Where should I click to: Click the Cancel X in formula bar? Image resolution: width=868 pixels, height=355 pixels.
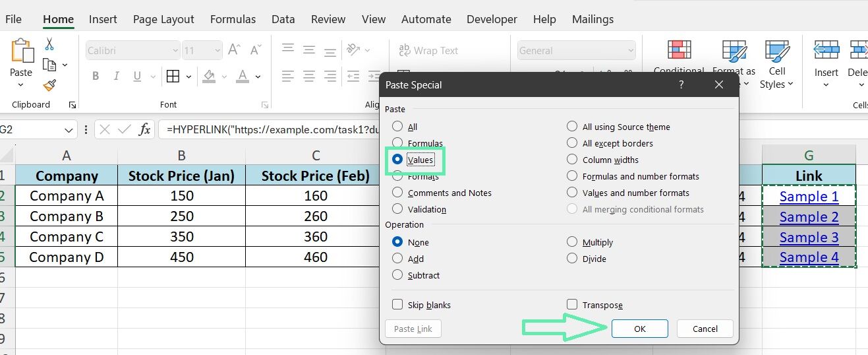[x=105, y=129]
